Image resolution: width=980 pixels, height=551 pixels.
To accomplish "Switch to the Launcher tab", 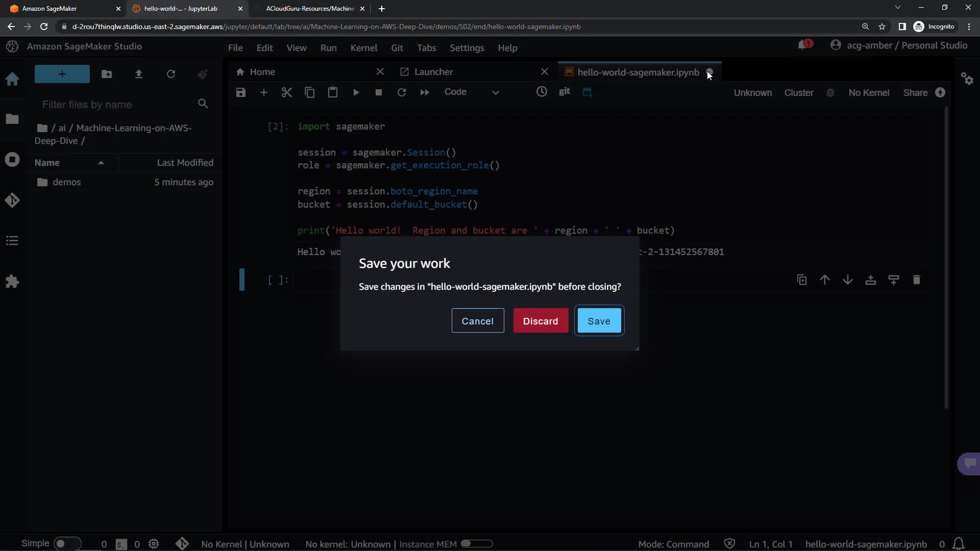I will click(x=433, y=72).
